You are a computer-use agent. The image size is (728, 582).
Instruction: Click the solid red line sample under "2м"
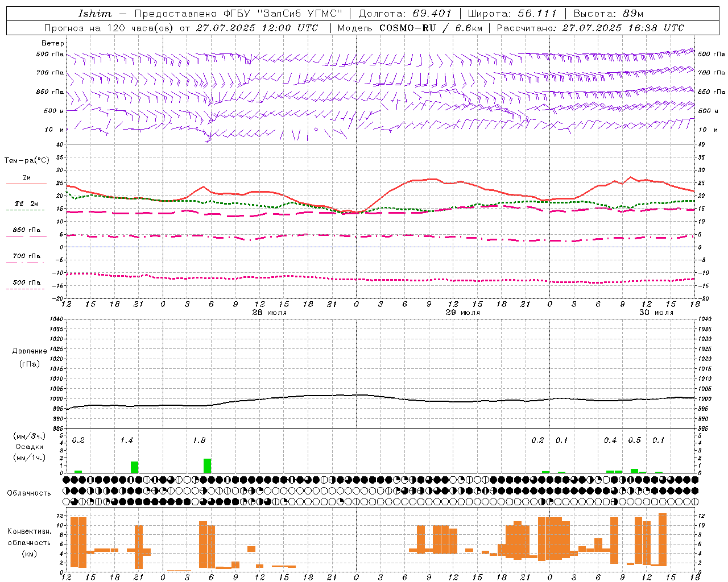26,184
